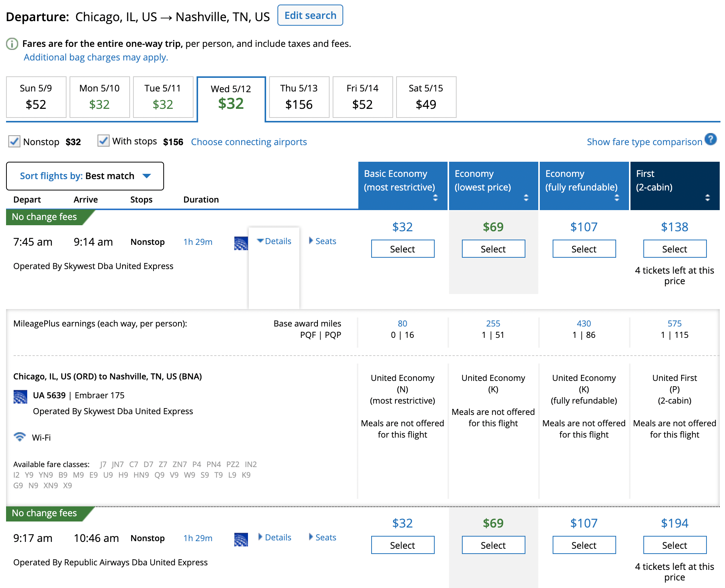This screenshot has height=588, width=725.
Task: Open Sort flights by Best match dropdown
Action: [x=85, y=176]
